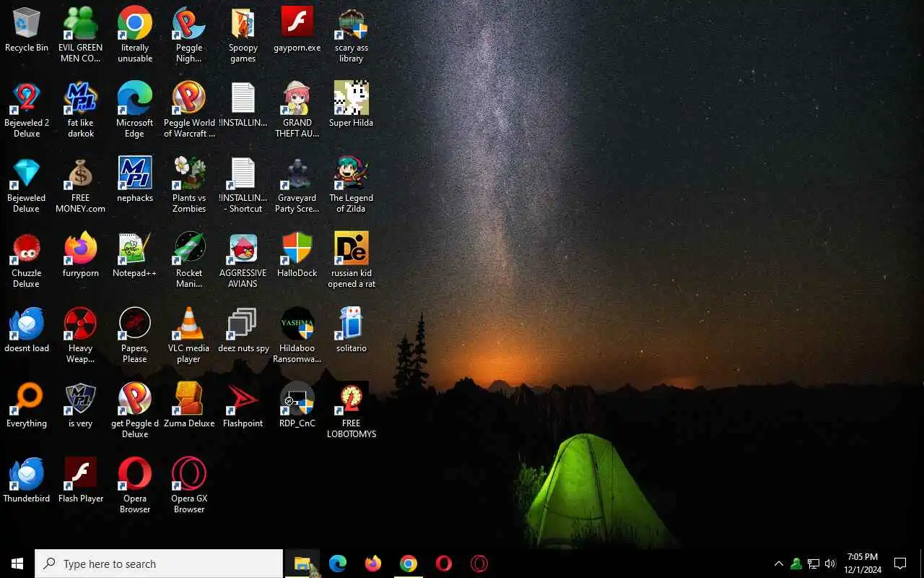
Task: Select The Legend of Zilda shortcut
Action: tap(352, 185)
